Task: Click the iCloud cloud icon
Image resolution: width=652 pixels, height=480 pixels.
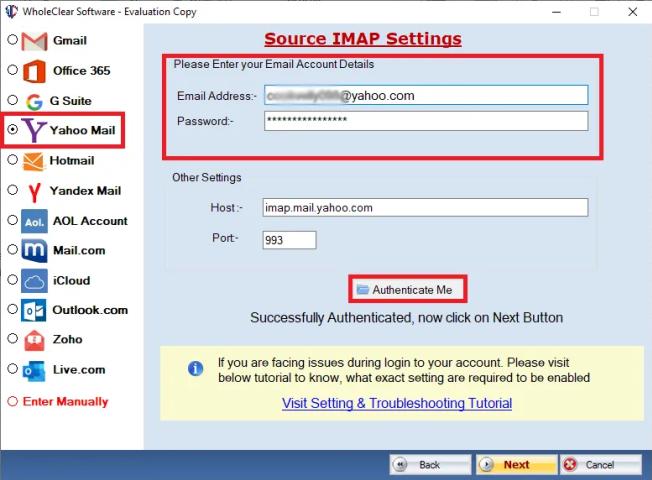Action: [x=34, y=281]
